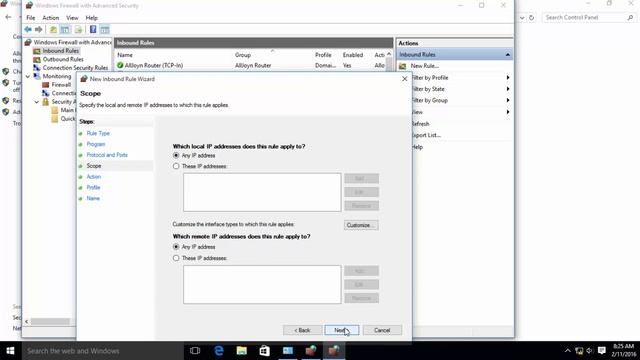Click the Search Control Panel field
The image size is (640, 360).
[x=589, y=18]
